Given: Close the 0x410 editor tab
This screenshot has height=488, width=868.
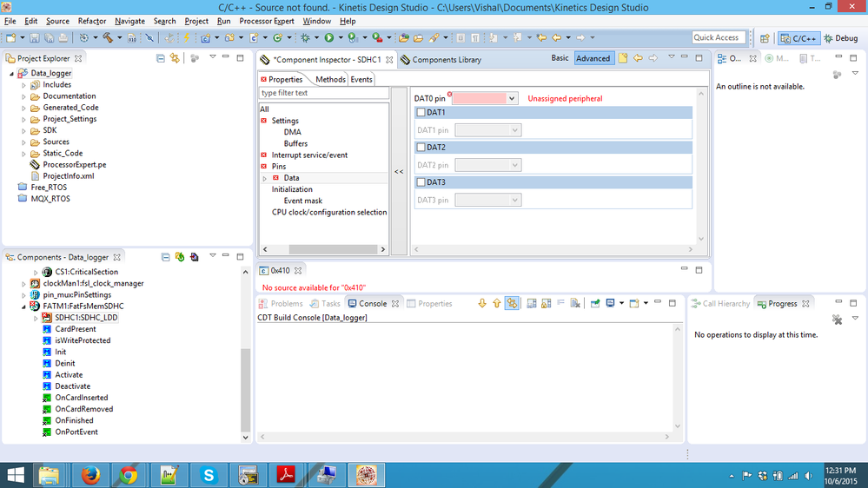Looking at the screenshot, I should [x=298, y=271].
